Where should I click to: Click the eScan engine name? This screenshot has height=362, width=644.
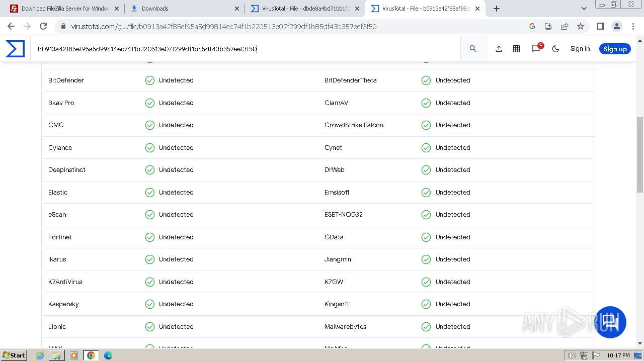pyautogui.click(x=57, y=215)
